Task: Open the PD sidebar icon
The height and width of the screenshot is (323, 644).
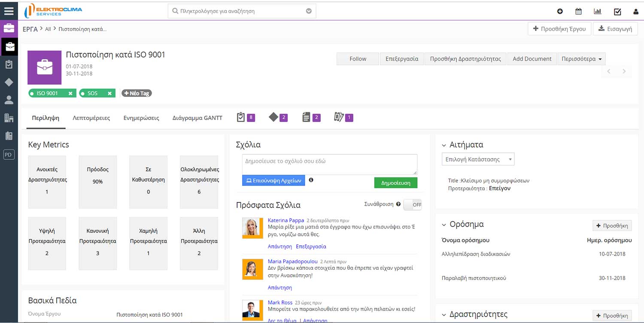Action: [x=9, y=154]
